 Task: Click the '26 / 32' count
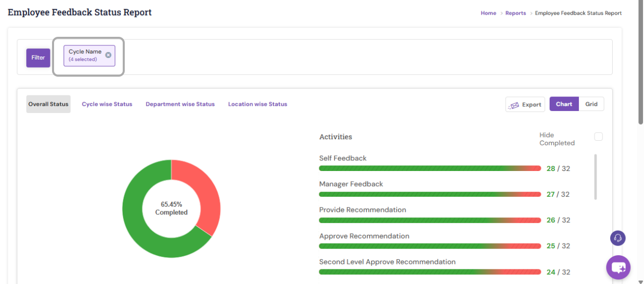coord(558,220)
